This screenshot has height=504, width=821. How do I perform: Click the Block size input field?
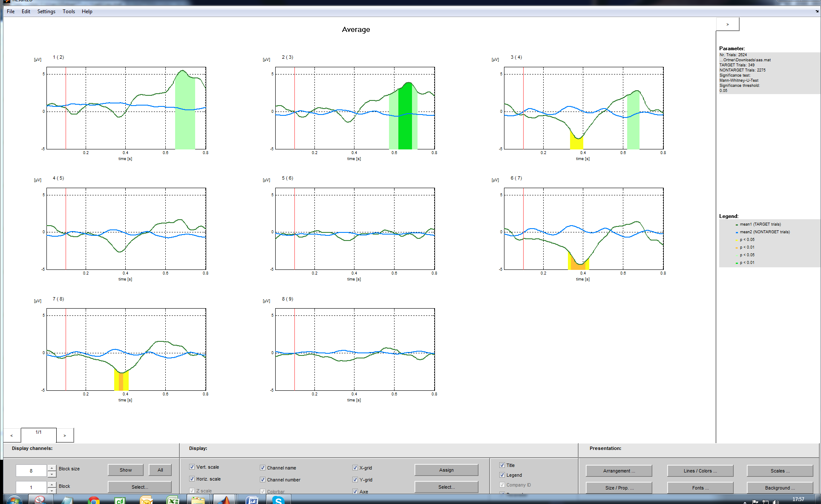(31, 470)
